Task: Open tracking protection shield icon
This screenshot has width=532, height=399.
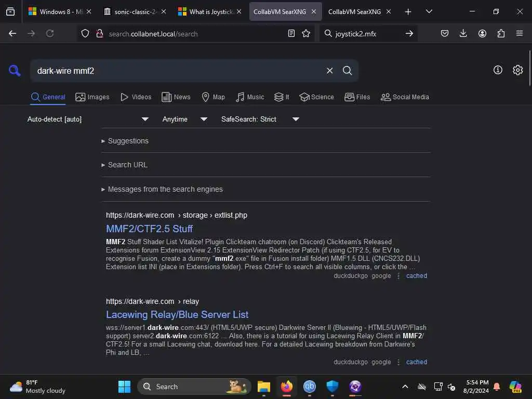Action: [85, 34]
